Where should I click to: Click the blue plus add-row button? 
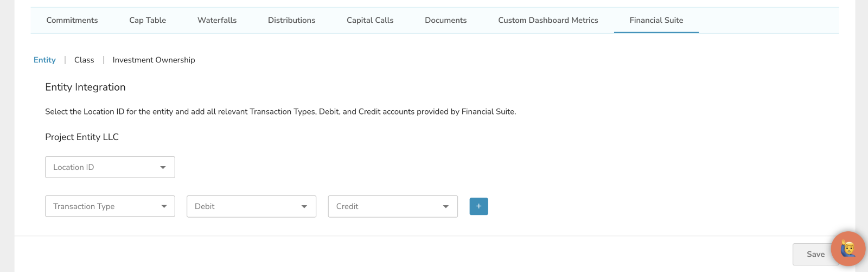click(x=478, y=206)
